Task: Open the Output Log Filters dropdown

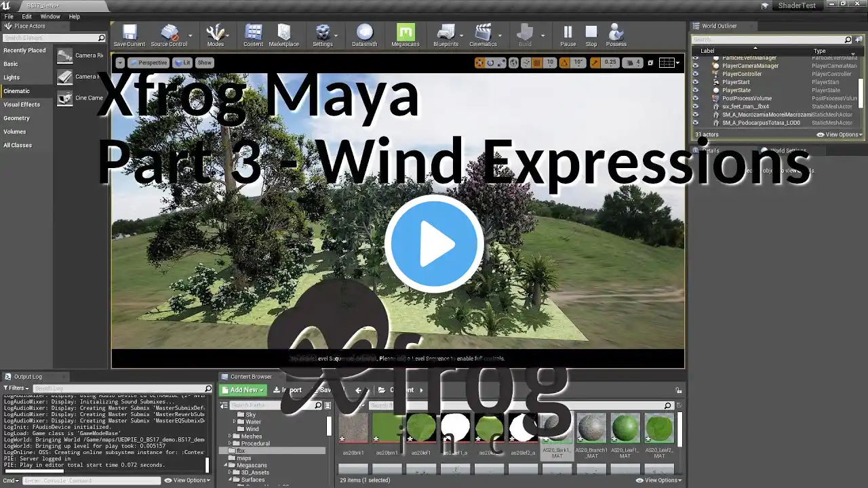Action: point(16,388)
